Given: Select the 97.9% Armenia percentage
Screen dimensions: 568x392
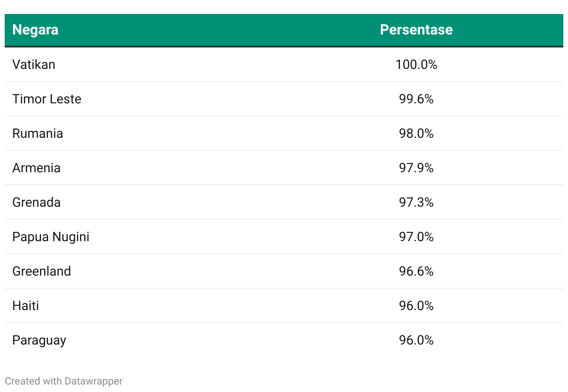Looking at the screenshot, I should [x=416, y=168].
